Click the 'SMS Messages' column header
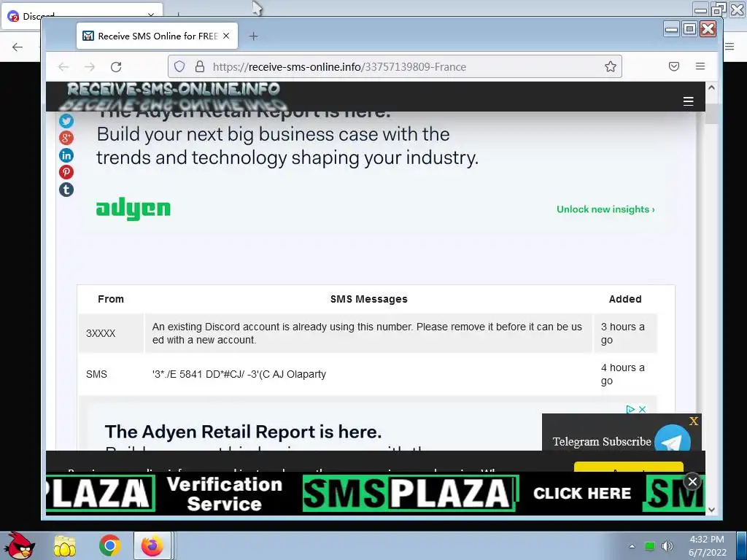Image resolution: width=747 pixels, height=560 pixels. pos(368,299)
